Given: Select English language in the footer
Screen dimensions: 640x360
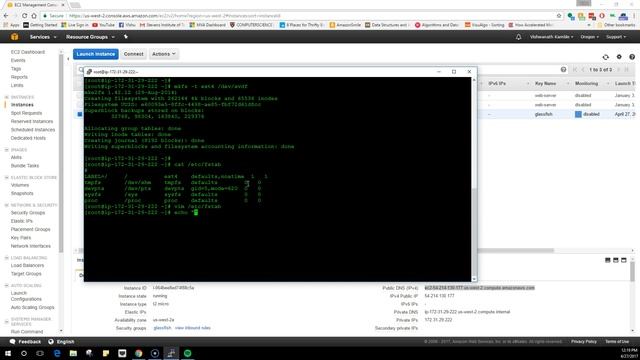Looking at the screenshot, I should (65, 342).
